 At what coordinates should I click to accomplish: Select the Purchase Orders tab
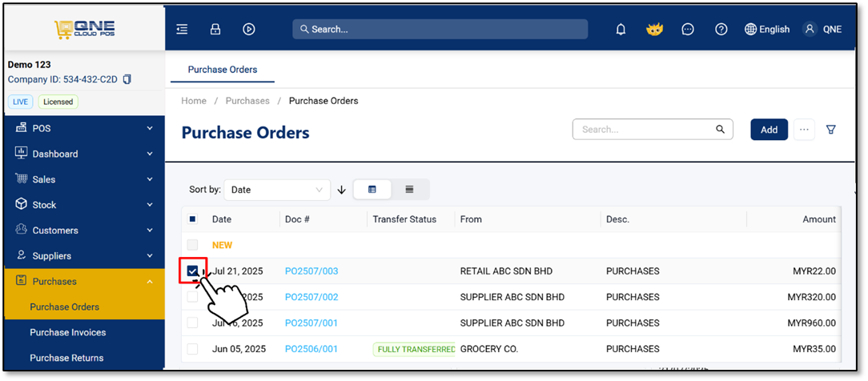[223, 70]
